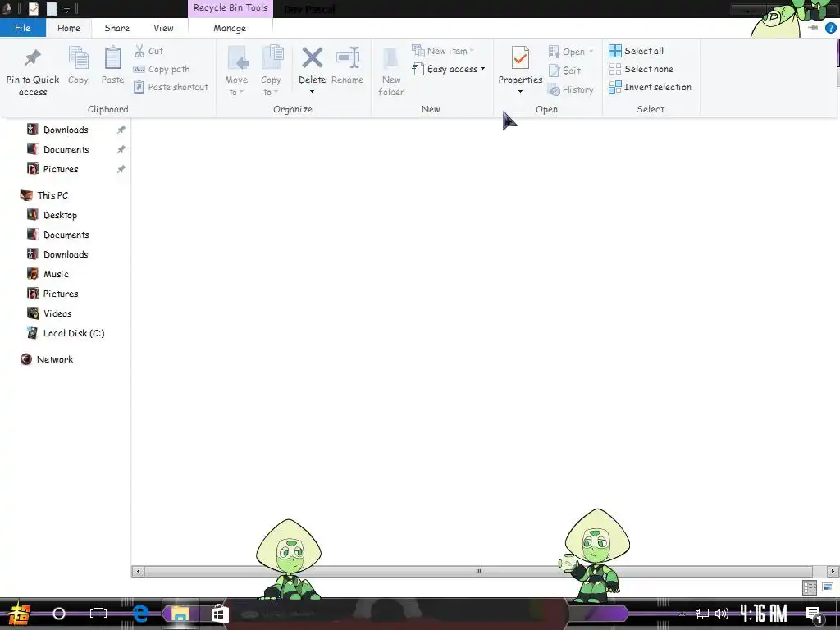Click the Paste shortcut icon
This screenshot has height=630, width=840.
pos(139,87)
